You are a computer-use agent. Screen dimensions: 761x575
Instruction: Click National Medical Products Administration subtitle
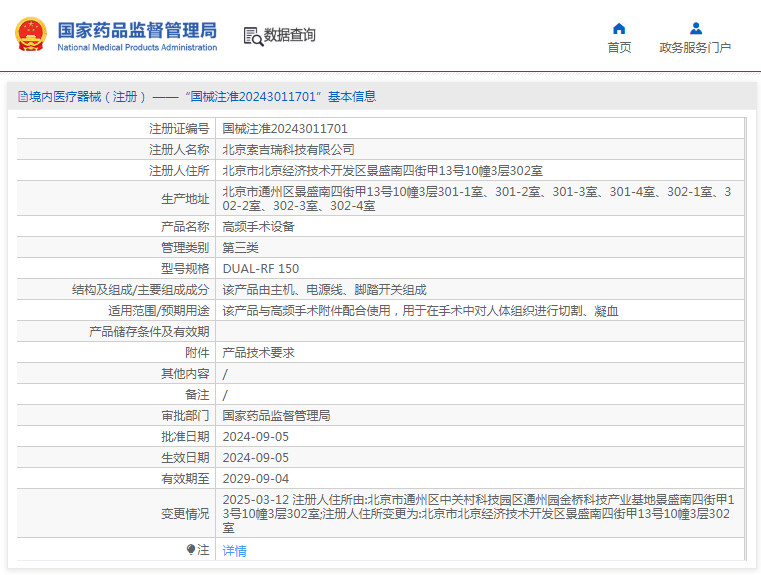[137, 48]
